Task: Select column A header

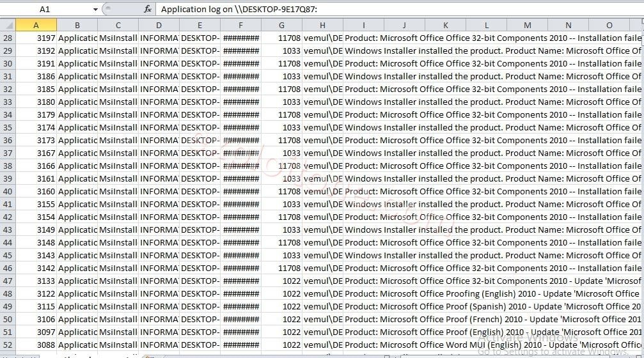Action: pyautogui.click(x=36, y=26)
